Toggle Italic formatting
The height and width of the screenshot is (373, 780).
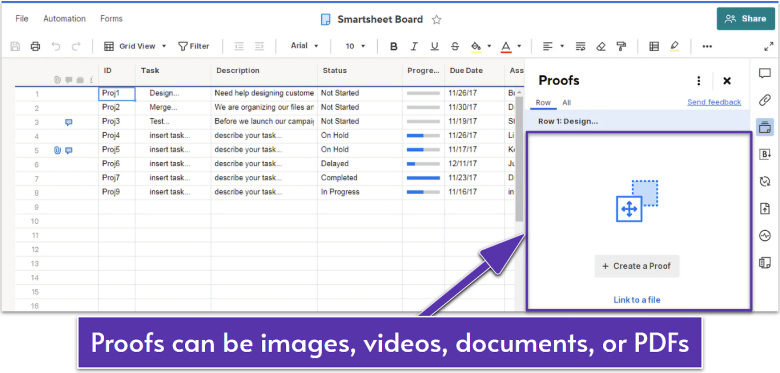[414, 46]
